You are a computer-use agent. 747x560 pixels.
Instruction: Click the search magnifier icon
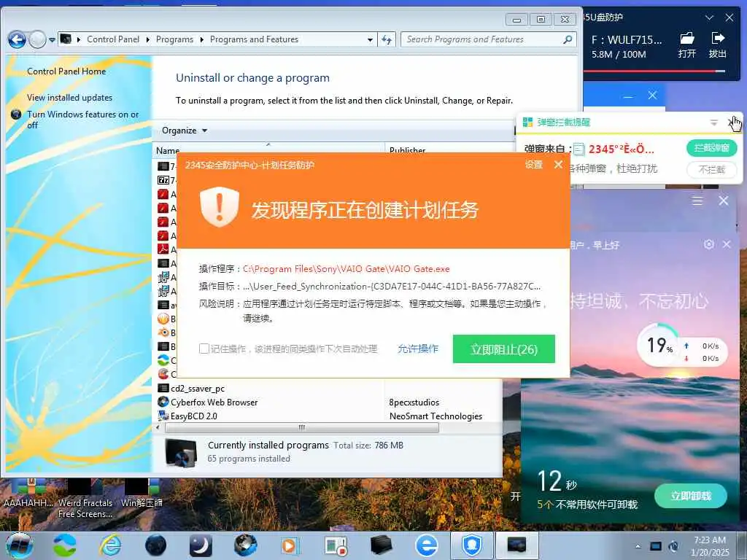[568, 39]
